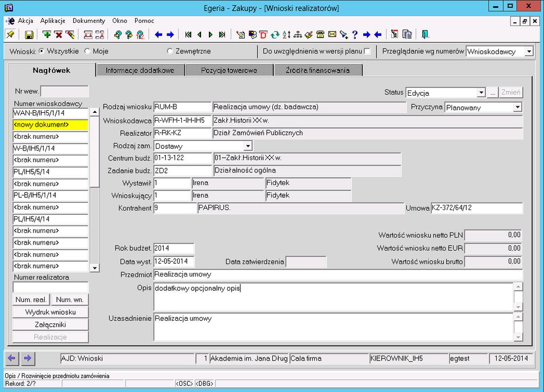
Task: Save using the floppy disk icon
Action: tap(29, 35)
